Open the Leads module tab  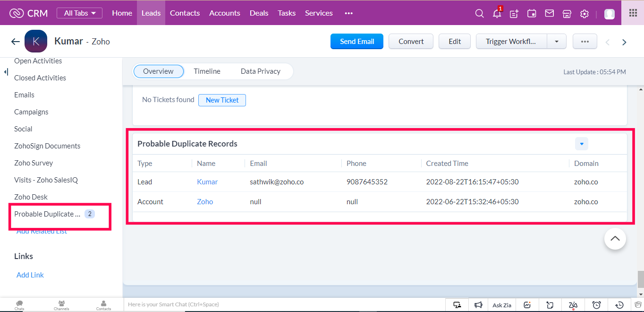(151, 13)
